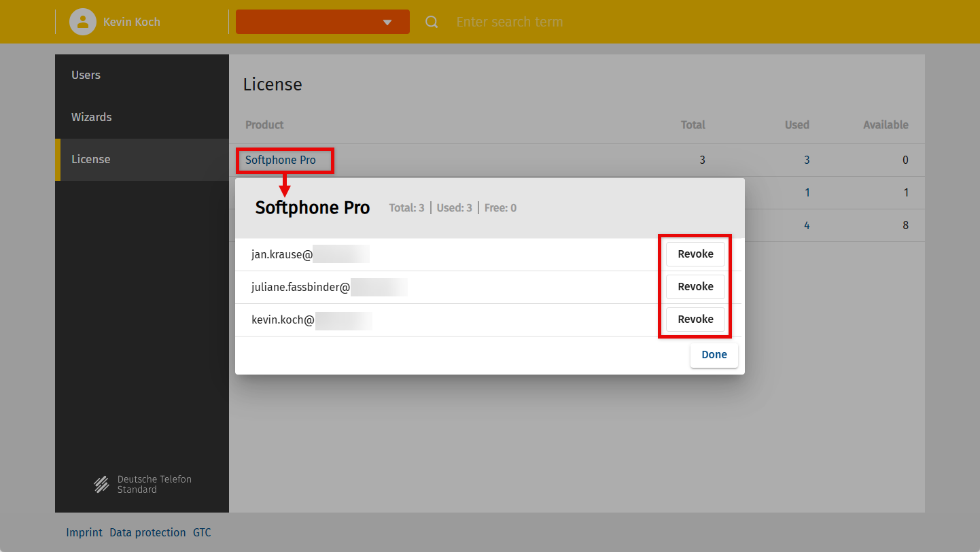Click the user avatar icon
The height and width of the screenshot is (552, 980).
point(83,22)
